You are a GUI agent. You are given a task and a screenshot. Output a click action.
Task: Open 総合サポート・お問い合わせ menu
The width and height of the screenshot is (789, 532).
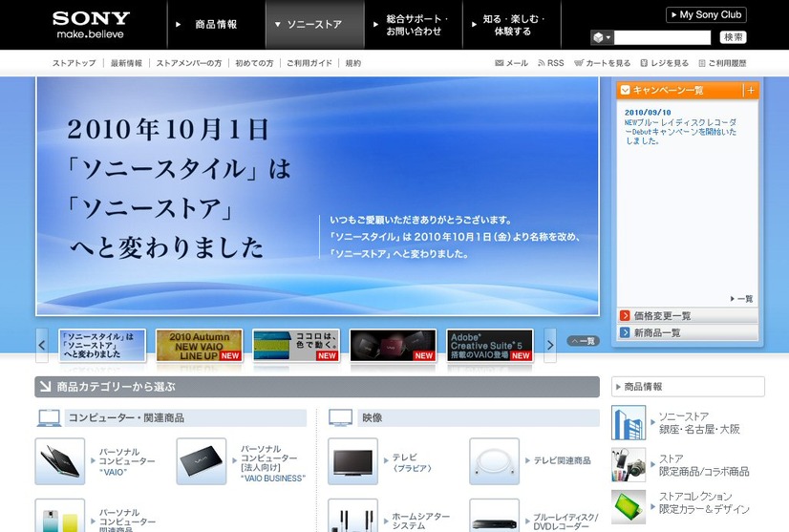click(x=413, y=25)
